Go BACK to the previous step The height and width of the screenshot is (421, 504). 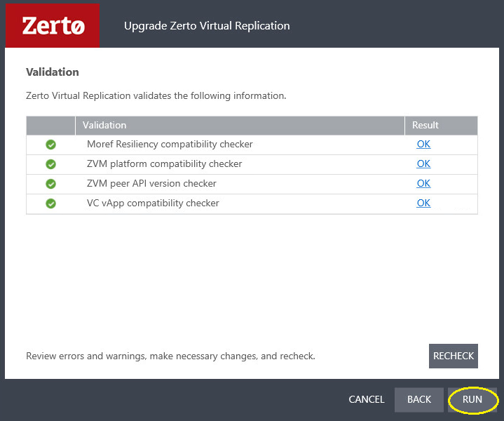pyautogui.click(x=419, y=399)
